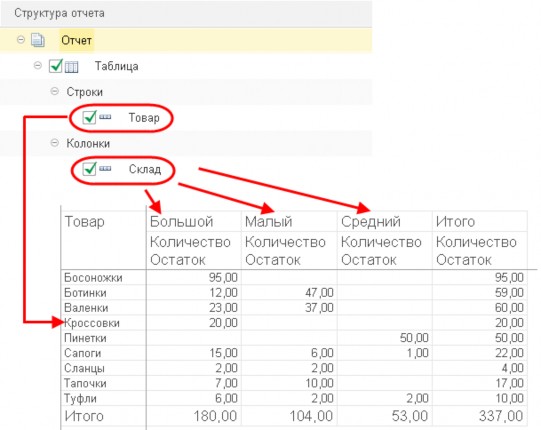Click the Большой column header

181,222
